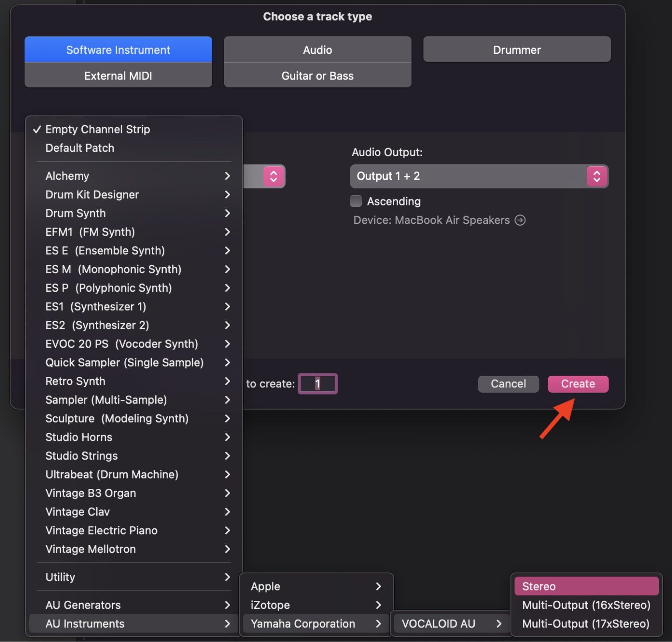Image resolution: width=672 pixels, height=642 pixels.
Task: Expand the AU Instruments submenu
Action: point(131,624)
